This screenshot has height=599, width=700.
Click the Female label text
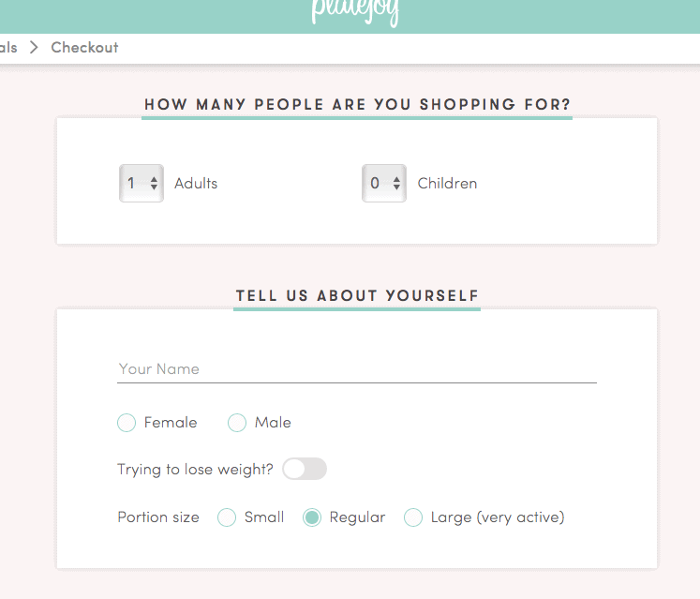(x=171, y=423)
